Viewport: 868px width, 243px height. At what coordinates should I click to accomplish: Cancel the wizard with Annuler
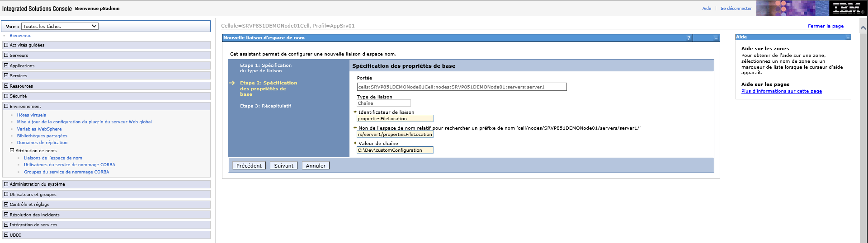(316, 166)
